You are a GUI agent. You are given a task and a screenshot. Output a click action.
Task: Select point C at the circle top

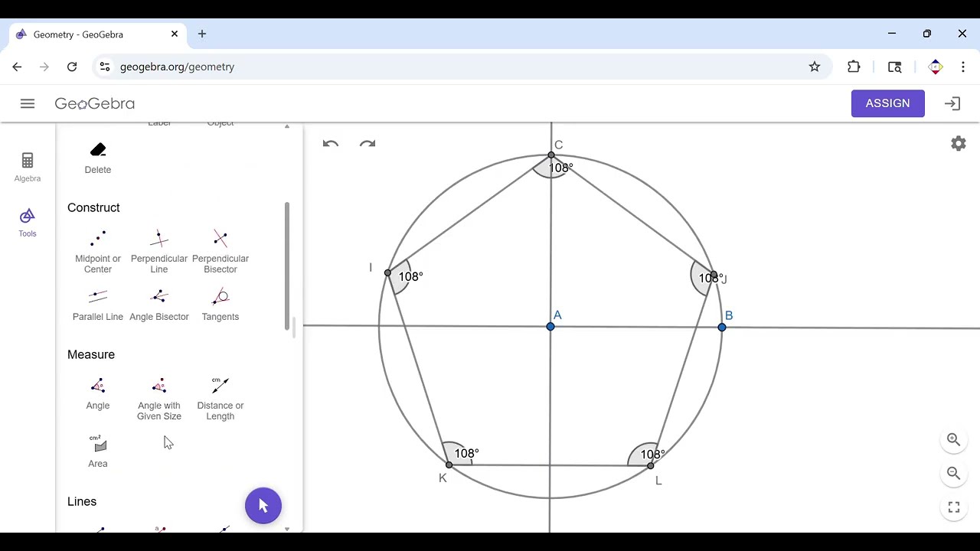pyautogui.click(x=551, y=155)
